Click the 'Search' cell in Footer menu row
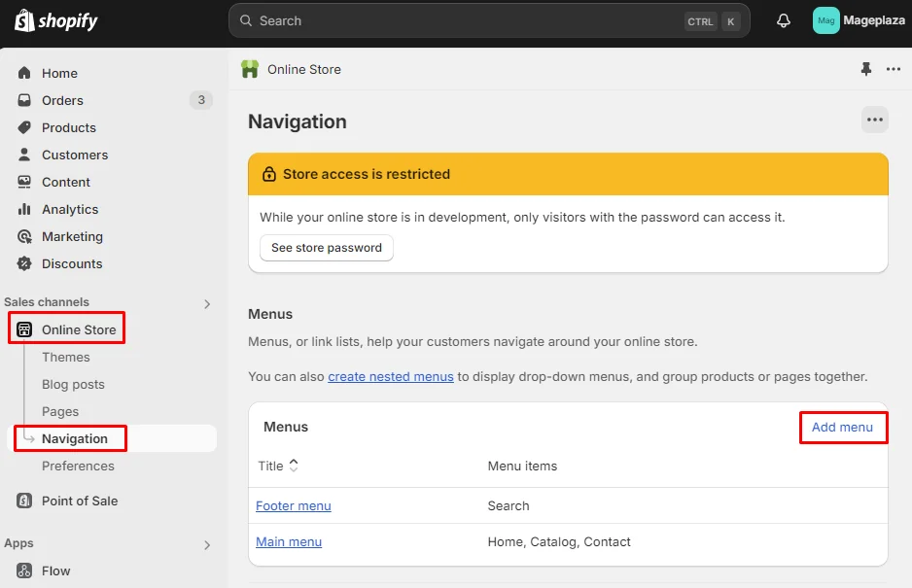Image resolution: width=912 pixels, height=588 pixels. 509,506
